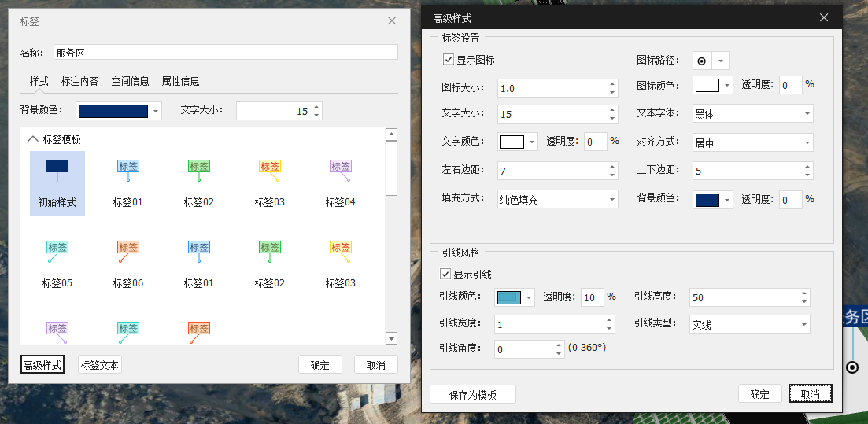
Task: Close the 高级样式 dialog with X
Action: point(824,17)
